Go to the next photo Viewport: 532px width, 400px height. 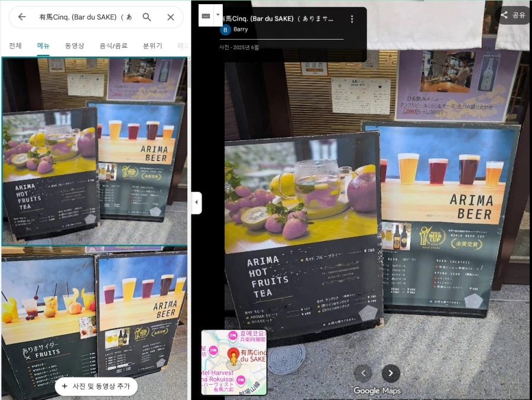coord(391,373)
